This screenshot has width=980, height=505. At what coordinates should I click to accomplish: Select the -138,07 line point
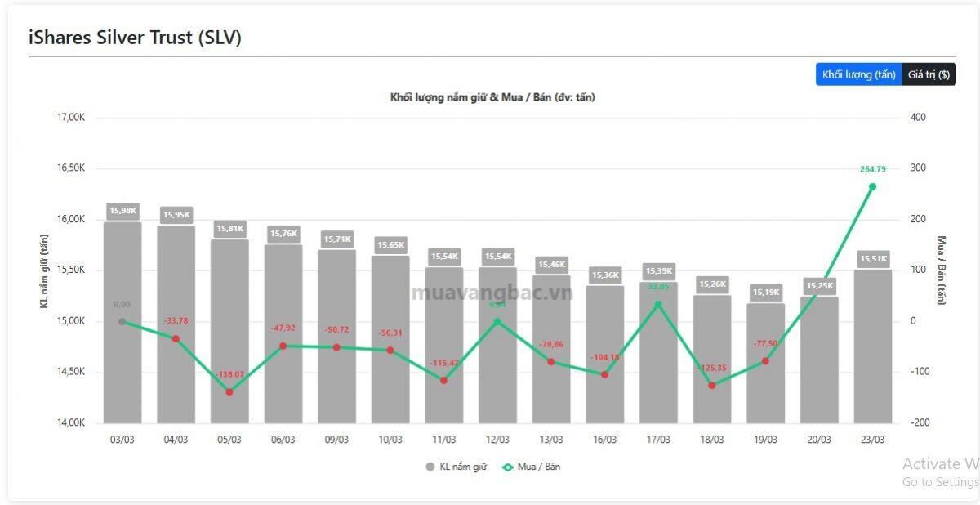coord(229,391)
